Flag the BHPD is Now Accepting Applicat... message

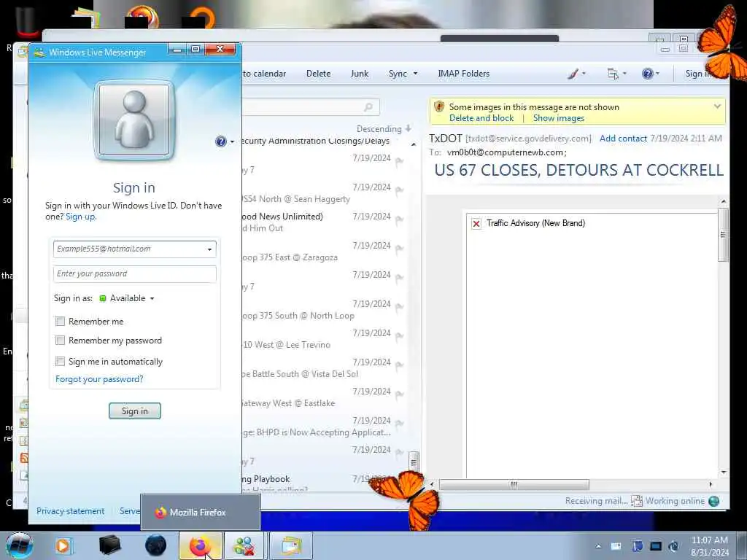coord(399,424)
